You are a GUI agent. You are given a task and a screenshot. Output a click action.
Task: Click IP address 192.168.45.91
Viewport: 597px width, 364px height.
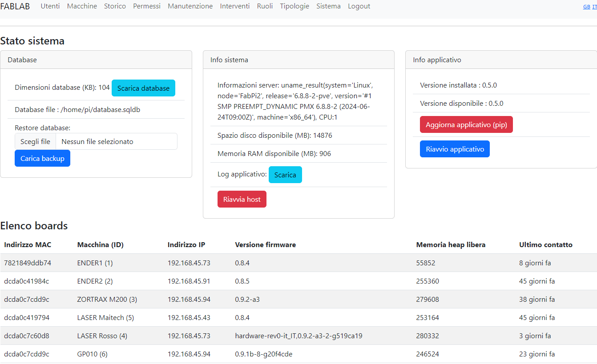[x=189, y=281]
